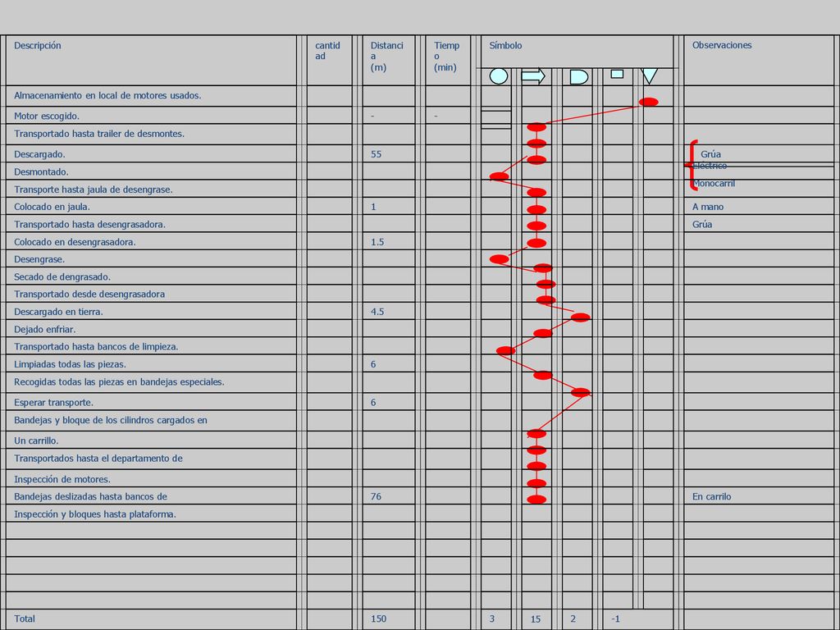Viewport: 840px width, 630px height.
Task: Select the 'Símbolo' column header
Action: tap(505, 46)
